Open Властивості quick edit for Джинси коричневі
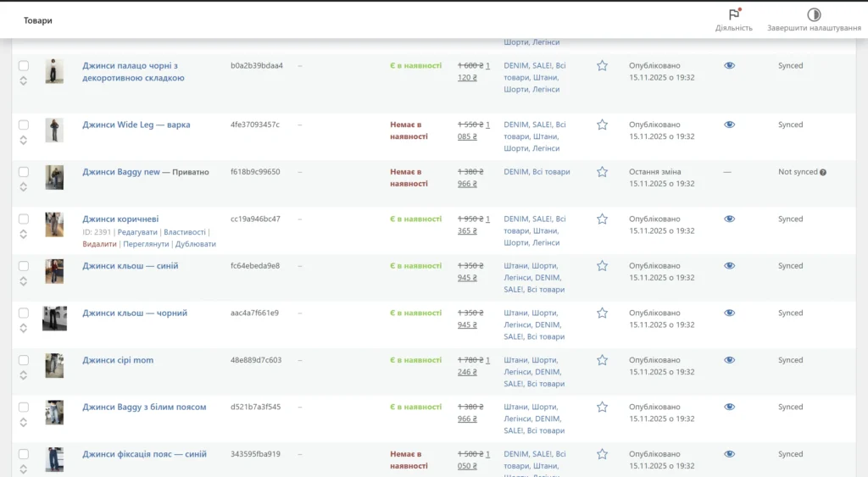868x477 pixels. pos(184,232)
